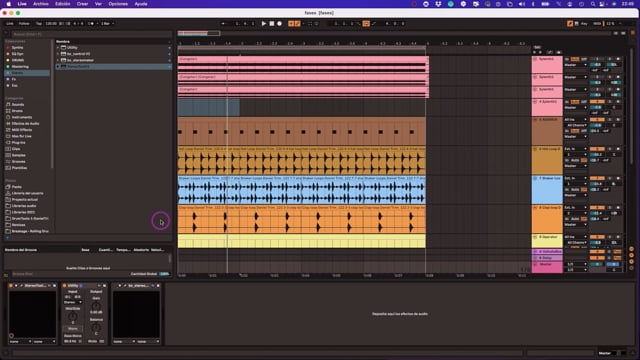Toggle the orange Loop switch in transport
This screenshot has width=640, height=360.
(366, 24)
